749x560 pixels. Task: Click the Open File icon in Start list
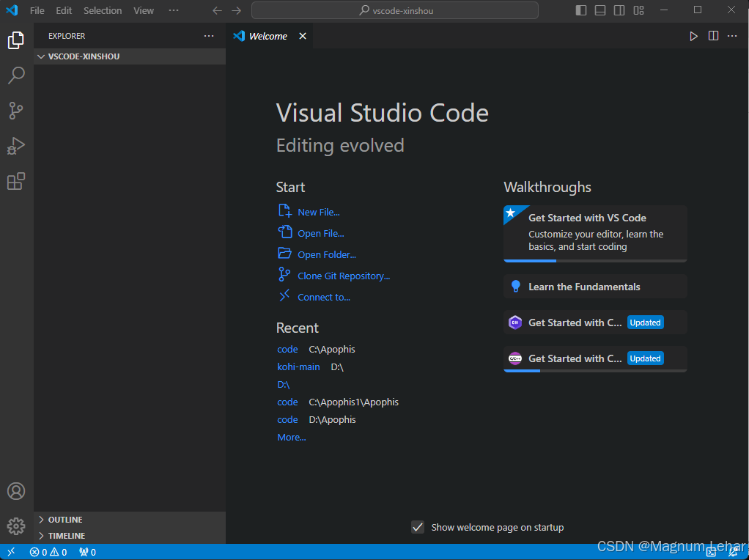coord(284,232)
